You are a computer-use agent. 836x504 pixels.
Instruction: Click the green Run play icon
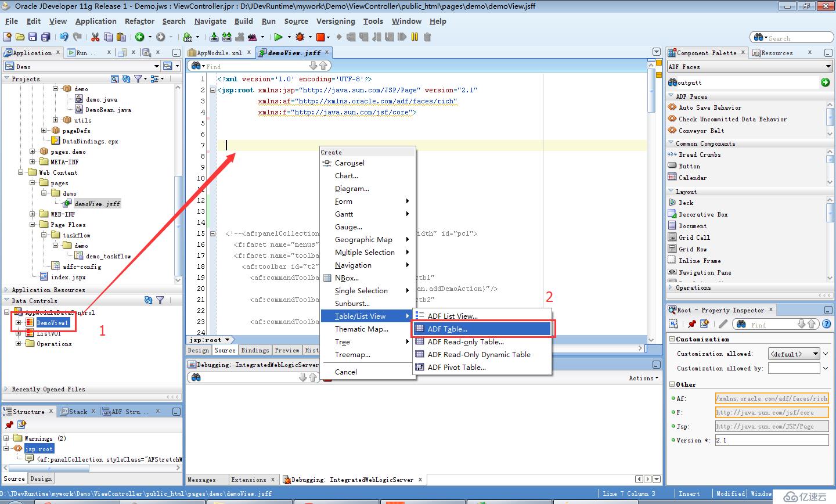click(278, 37)
